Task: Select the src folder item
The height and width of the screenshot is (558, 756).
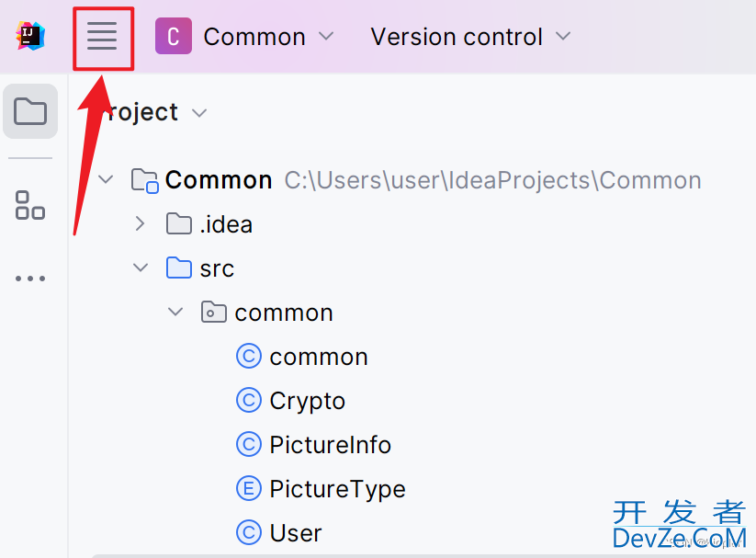Action: 200,268
